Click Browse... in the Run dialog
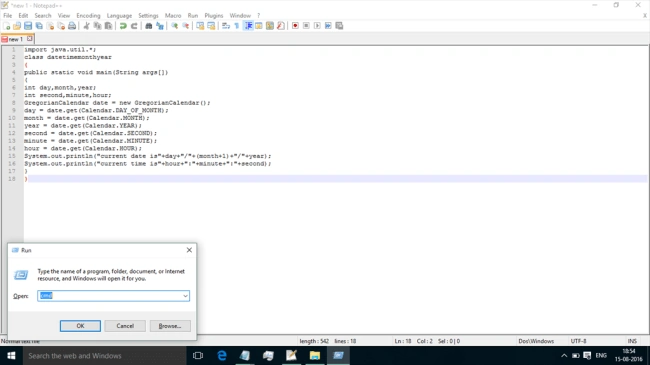This screenshot has height=365, width=650. click(x=170, y=326)
